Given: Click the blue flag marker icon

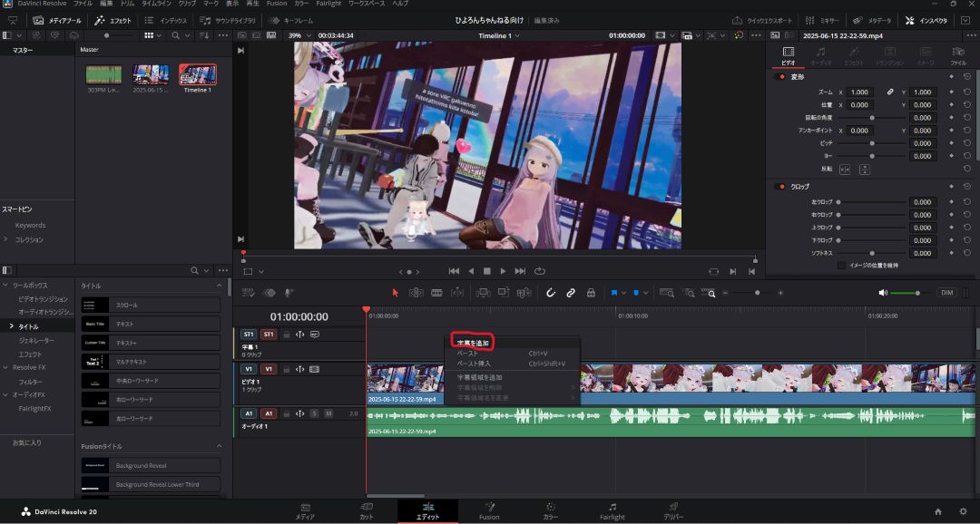Looking at the screenshot, I should click(614, 293).
